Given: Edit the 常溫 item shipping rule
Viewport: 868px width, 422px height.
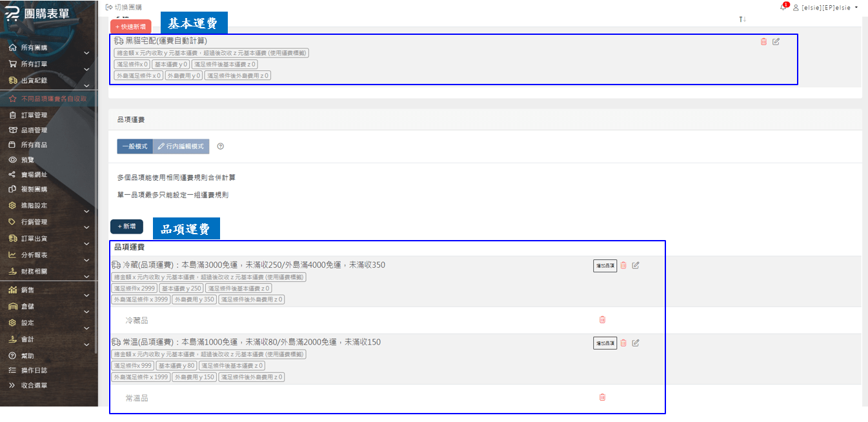Looking at the screenshot, I should [x=636, y=343].
